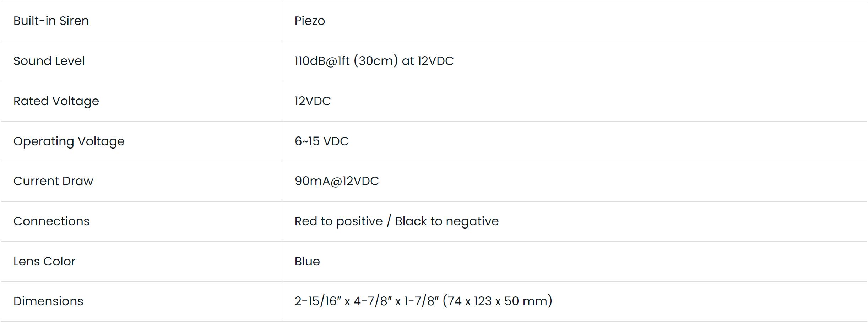Image resolution: width=868 pixels, height=322 pixels.
Task: Click the "Rated Voltage" row label
Action: pyautogui.click(x=56, y=101)
